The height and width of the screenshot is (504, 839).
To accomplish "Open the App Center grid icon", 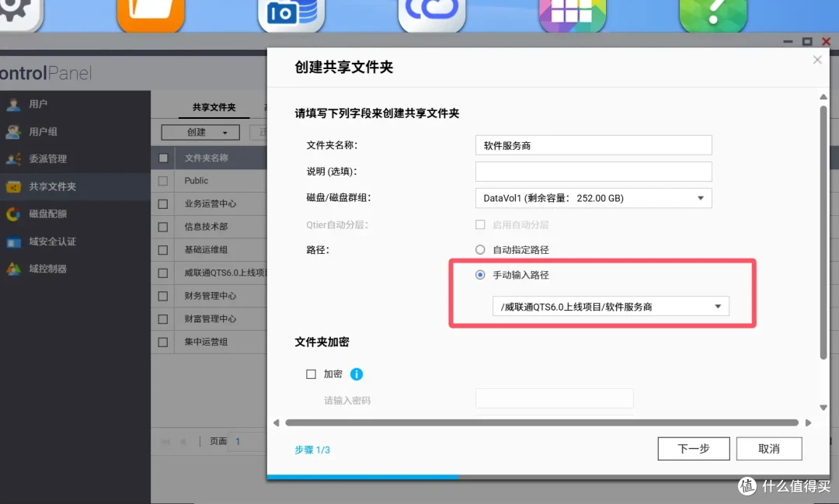I will (572, 15).
